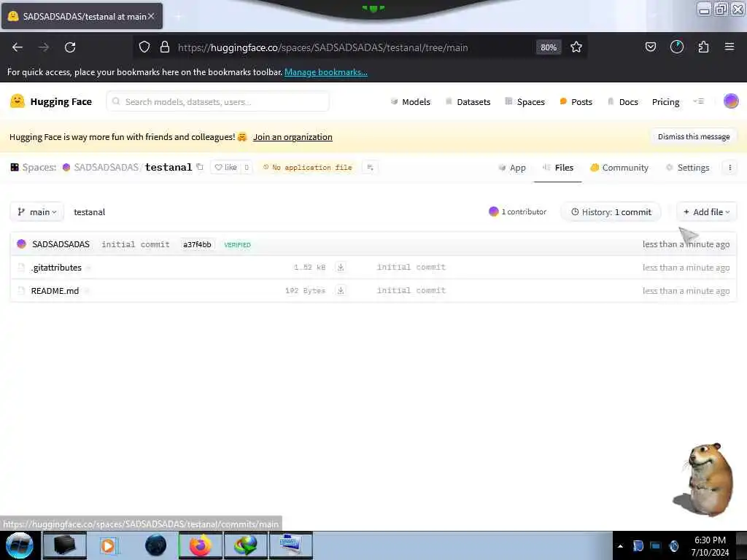Go to the Datasets page
Screen dimensions: 747x560
tap(468, 102)
